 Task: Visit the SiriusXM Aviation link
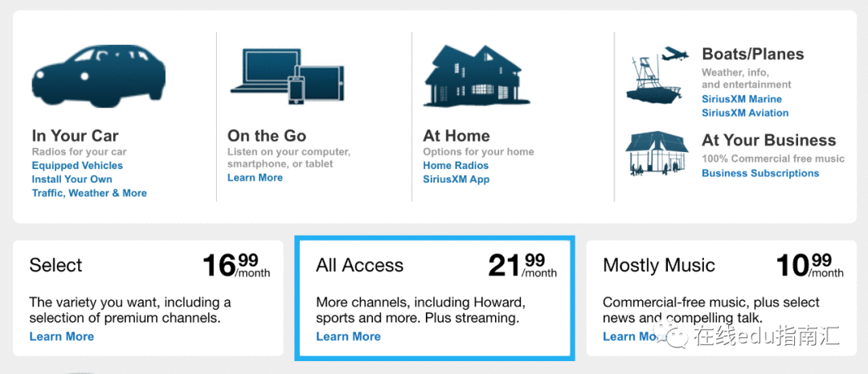745,113
